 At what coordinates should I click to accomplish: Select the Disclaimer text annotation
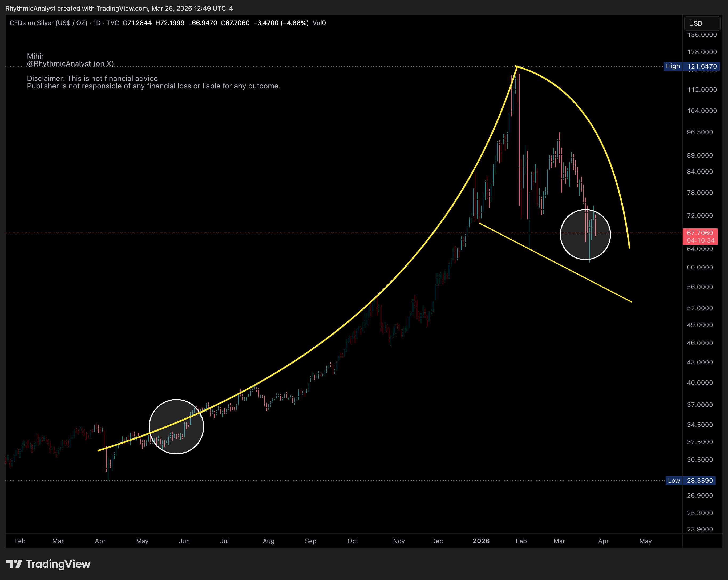92,78
